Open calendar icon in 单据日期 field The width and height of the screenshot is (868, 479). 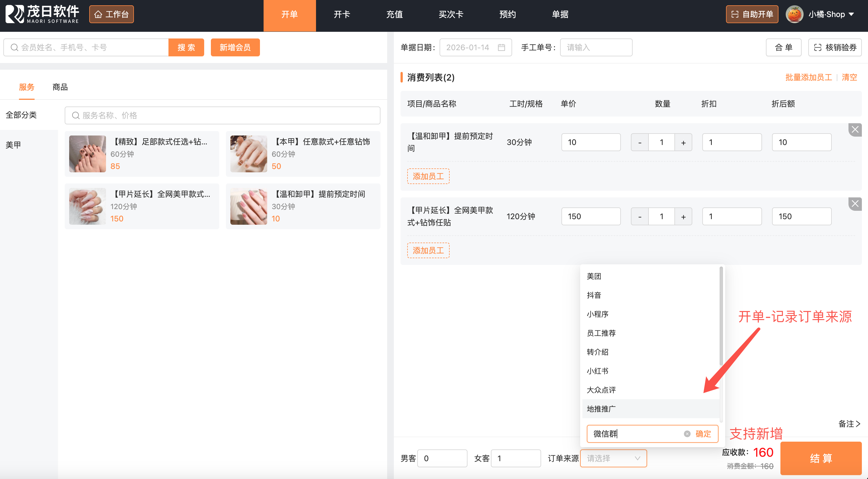(501, 47)
